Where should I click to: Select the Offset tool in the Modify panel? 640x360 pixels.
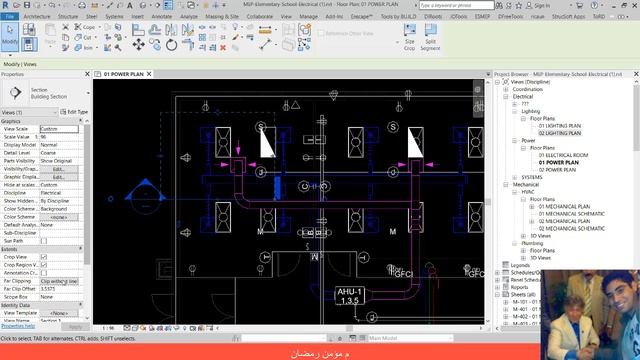pos(155,30)
